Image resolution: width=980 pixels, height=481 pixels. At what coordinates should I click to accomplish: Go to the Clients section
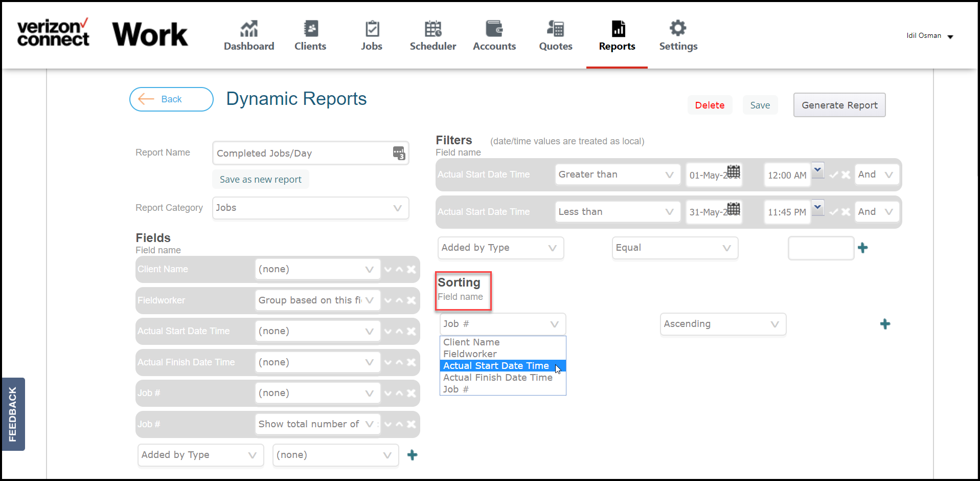point(310,36)
